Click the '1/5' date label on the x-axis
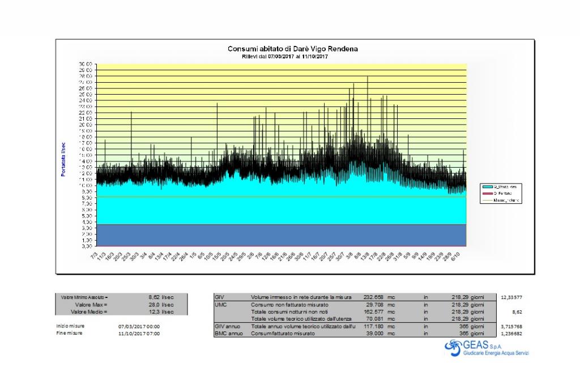Screen dimensions: 580x392 click(193, 255)
